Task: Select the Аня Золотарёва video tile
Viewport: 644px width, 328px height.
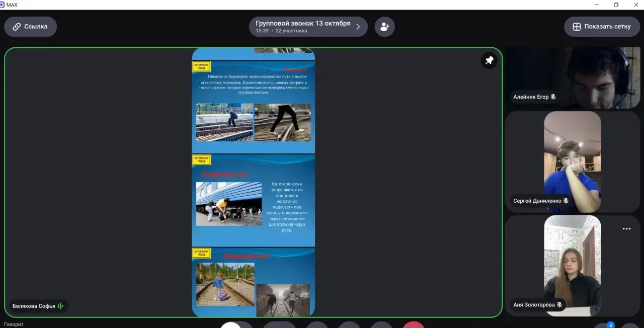Action: [573, 266]
